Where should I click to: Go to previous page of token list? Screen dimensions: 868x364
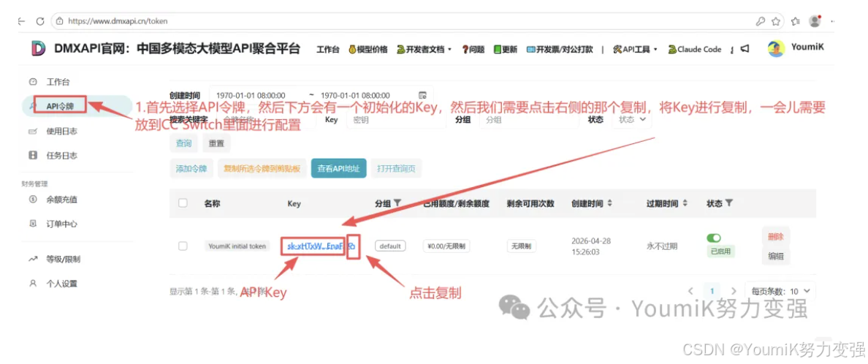(690, 291)
